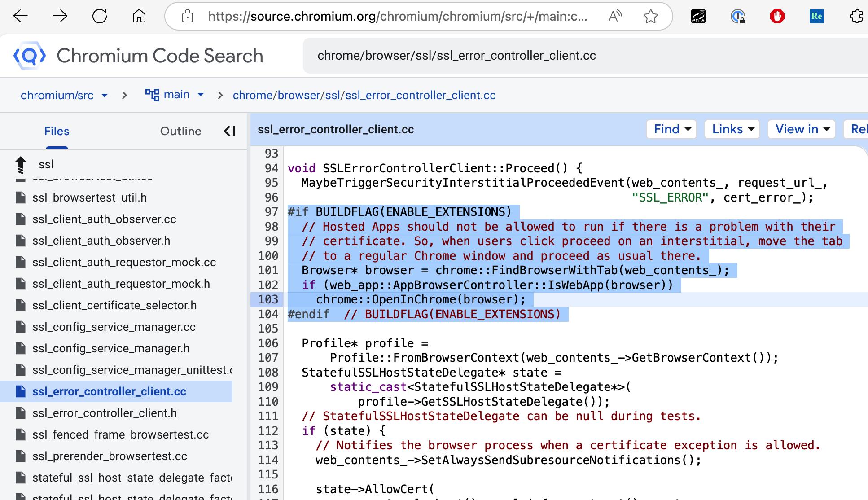Open the main branch selector dropdown
Viewport: 868px width, 500px height.
coord(175,95)
